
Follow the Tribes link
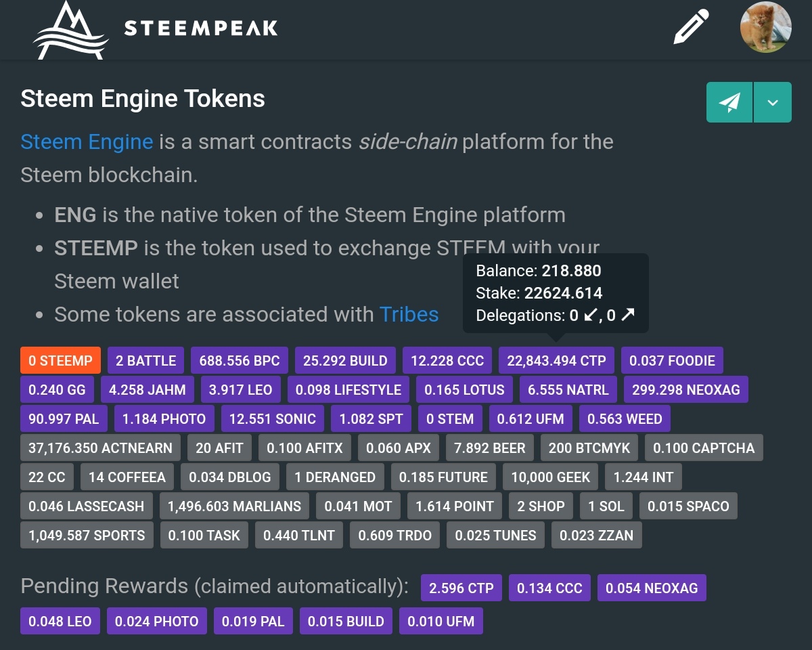(x=409, y=315)
